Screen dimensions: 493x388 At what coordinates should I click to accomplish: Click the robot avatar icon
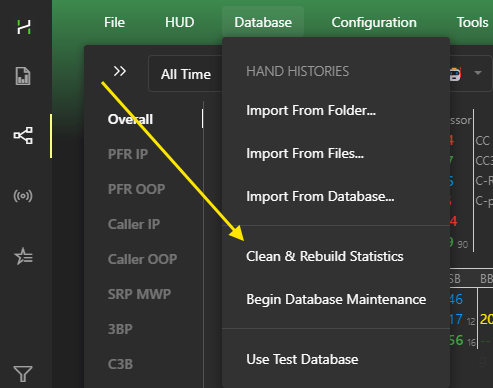455,74
